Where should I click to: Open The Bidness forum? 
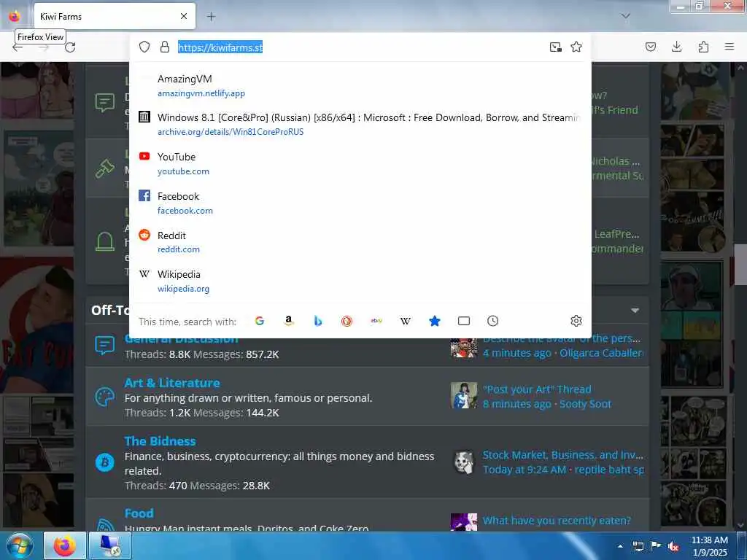[160, 441]
